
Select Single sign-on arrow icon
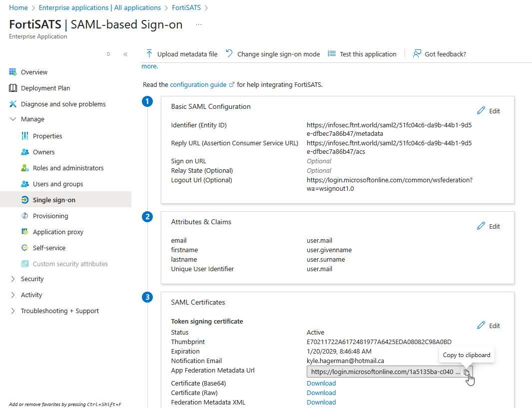click(x=25, y=200)
